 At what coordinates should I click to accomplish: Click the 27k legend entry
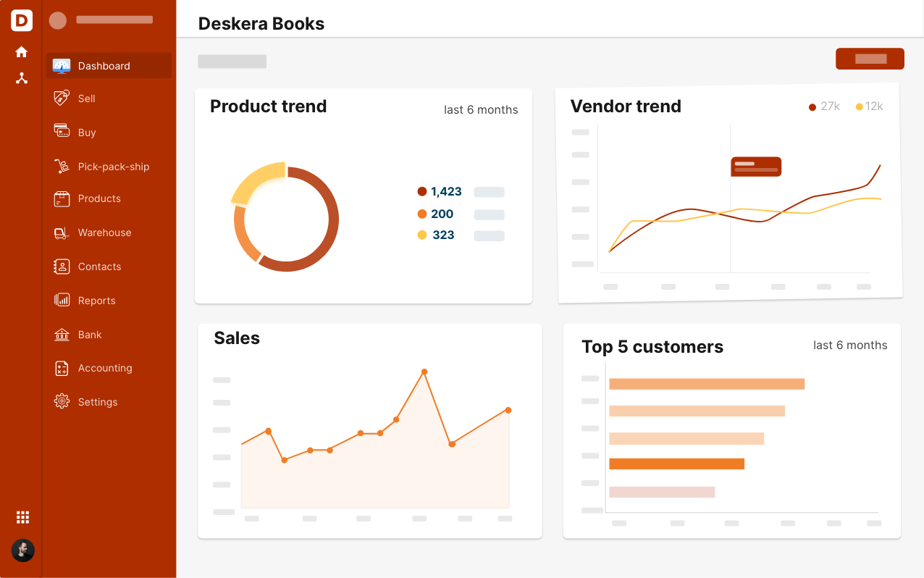pos(824,106)
